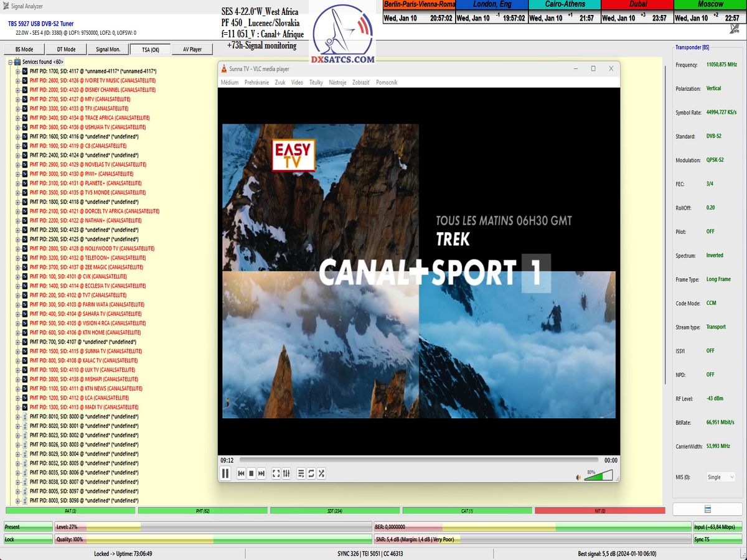Show the VLC playlist

(301, 474)
